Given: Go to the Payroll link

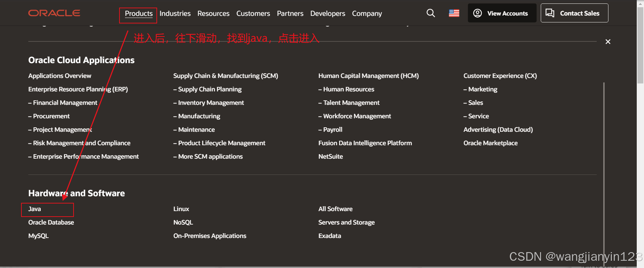Looking at the screenshot, I should 330,130.
